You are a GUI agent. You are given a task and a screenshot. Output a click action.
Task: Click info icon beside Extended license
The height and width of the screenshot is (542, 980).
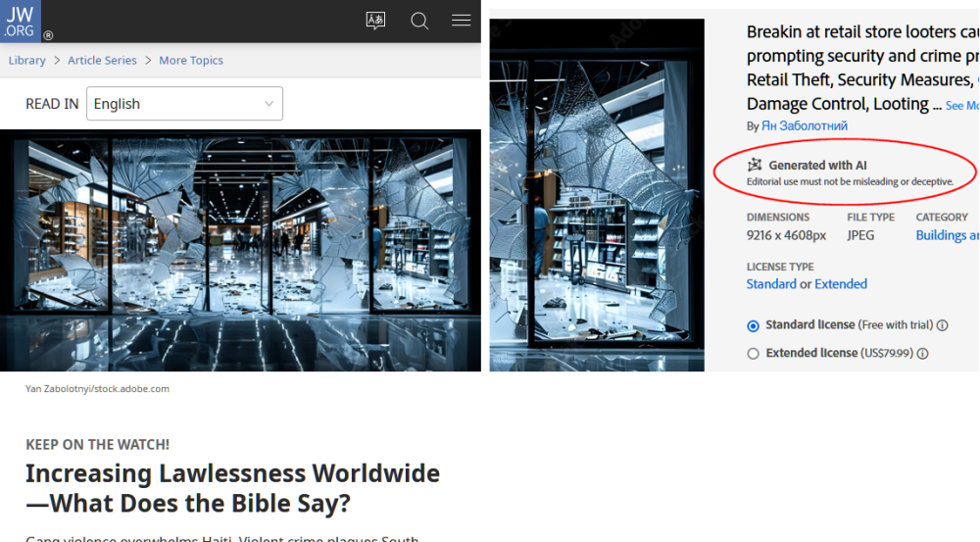pos(923,354)
